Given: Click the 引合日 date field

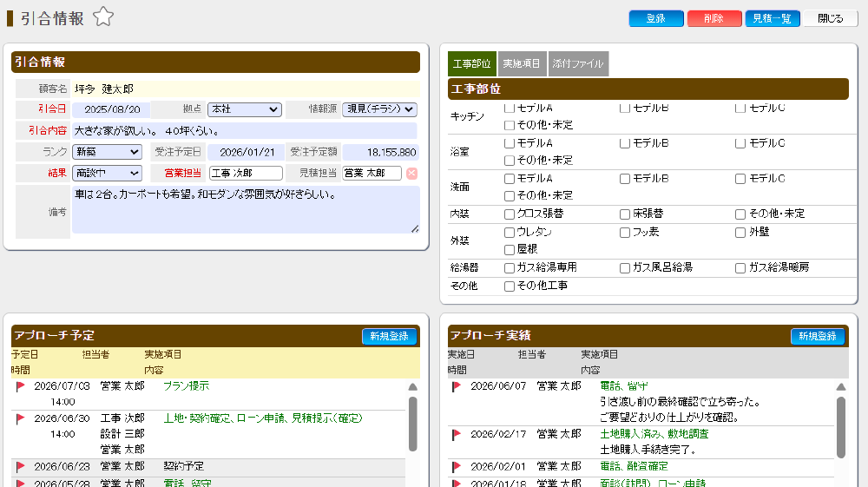Looking at the screenshot, I should [111, 109].
